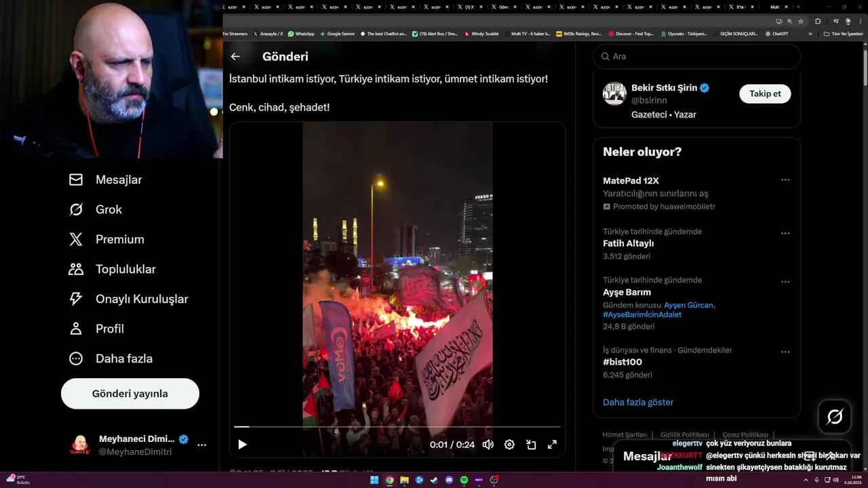Image resolution: width=868 pixels, height=488 pixels.
Task: Open account menu dots next to Meyhaneci Dimitri
Action: pyautogui.click(x=201, y=445)
